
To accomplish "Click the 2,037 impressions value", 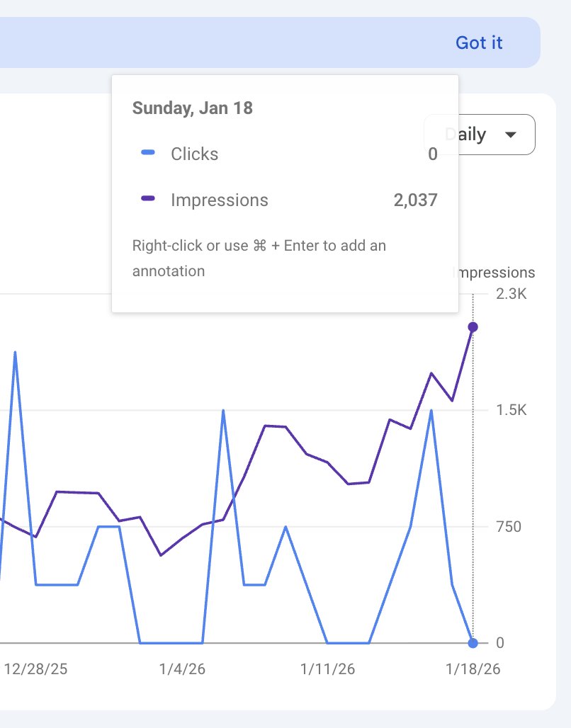I will pyautogui.click(x=415, y=200).
